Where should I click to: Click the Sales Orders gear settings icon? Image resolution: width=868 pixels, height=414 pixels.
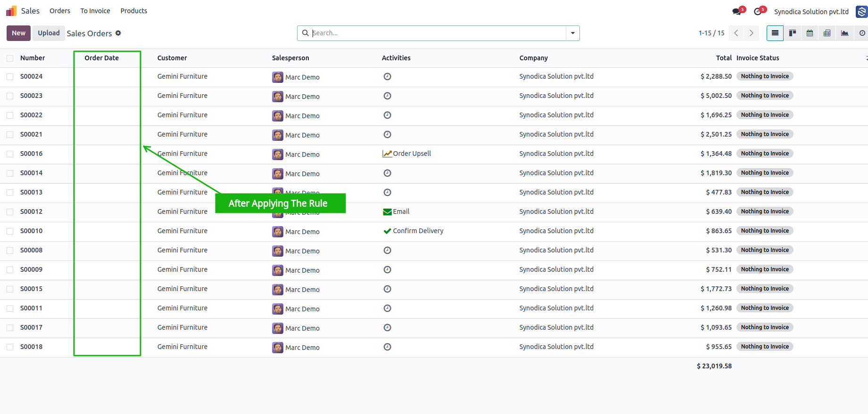click(118, 33)
